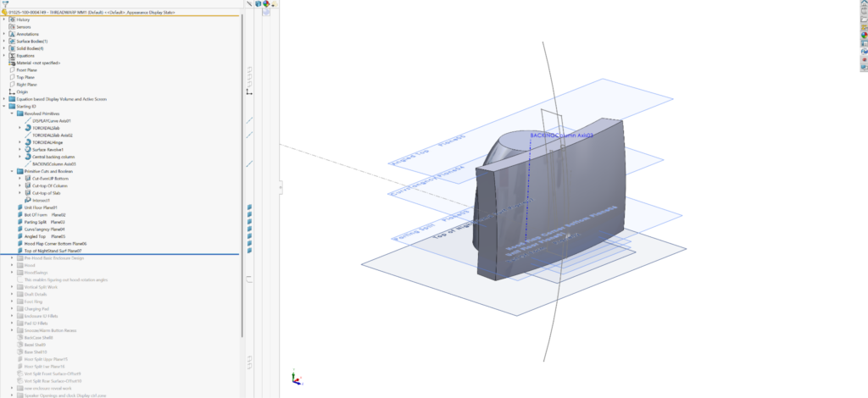Select the Charging Pad folder

tap(36, 308)
